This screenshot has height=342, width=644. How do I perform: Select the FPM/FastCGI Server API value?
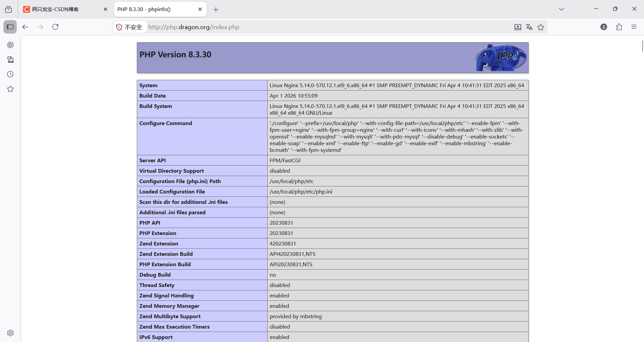click(285, 161)
